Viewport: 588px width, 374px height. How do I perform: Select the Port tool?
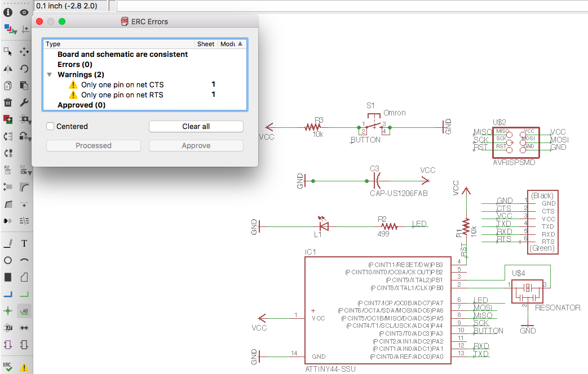[24, 345]
